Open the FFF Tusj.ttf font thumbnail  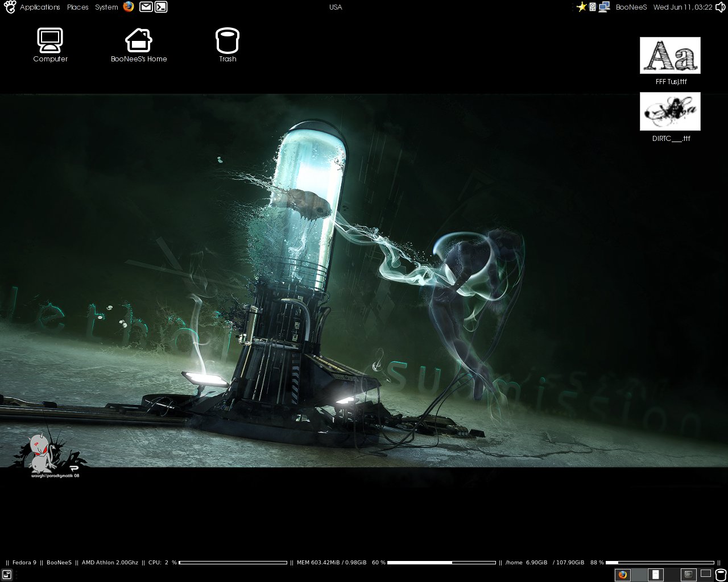pyautogui.click(x=670, y=55)
